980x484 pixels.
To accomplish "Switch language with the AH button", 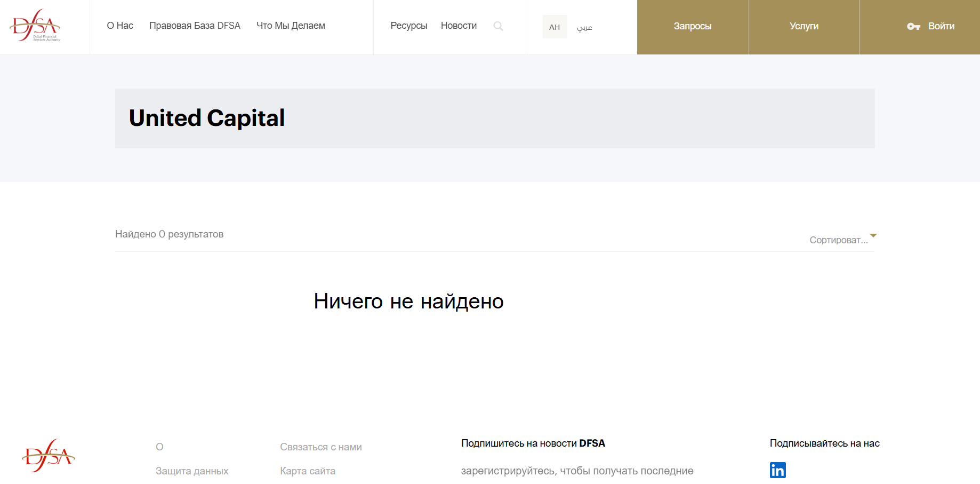I will [555, 27].
